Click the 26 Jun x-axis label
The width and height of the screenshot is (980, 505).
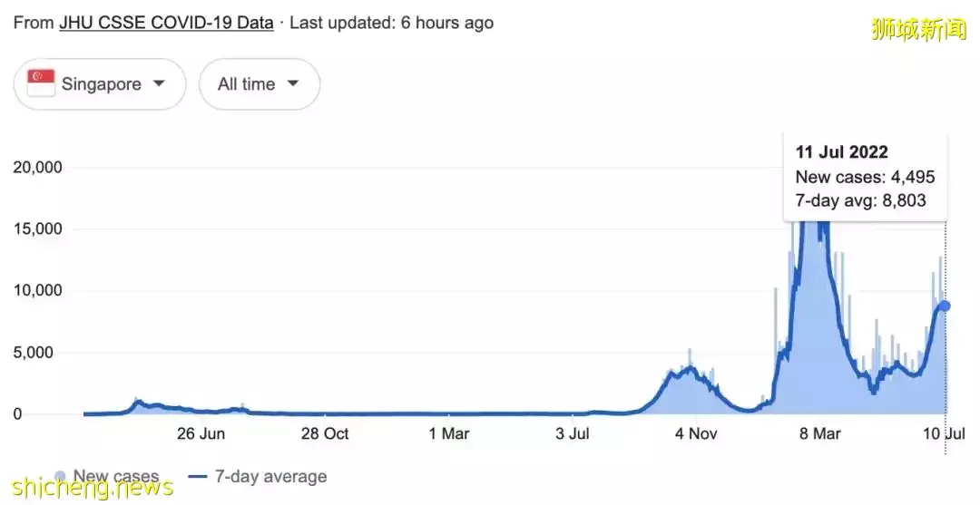201,433
